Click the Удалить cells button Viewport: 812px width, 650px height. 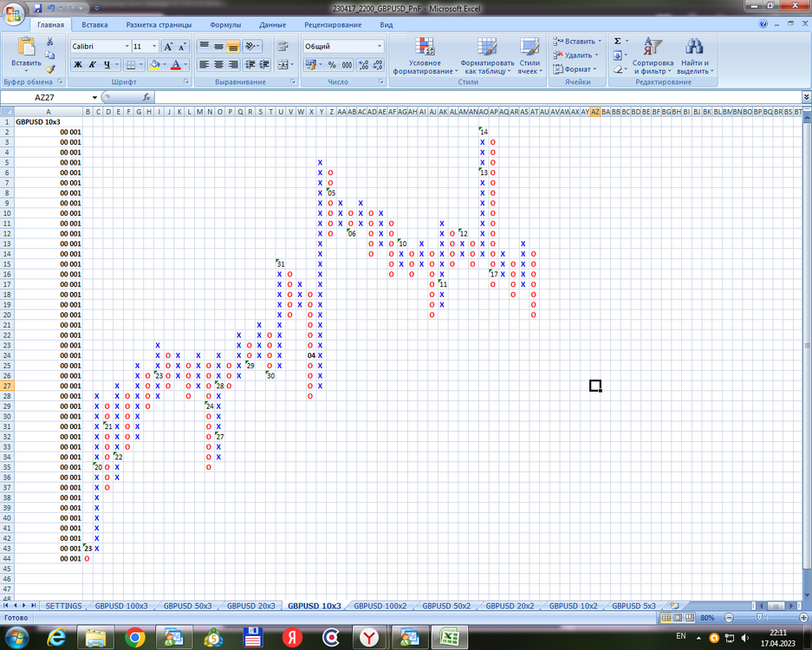pyautogui.click(x=577, y=55)
